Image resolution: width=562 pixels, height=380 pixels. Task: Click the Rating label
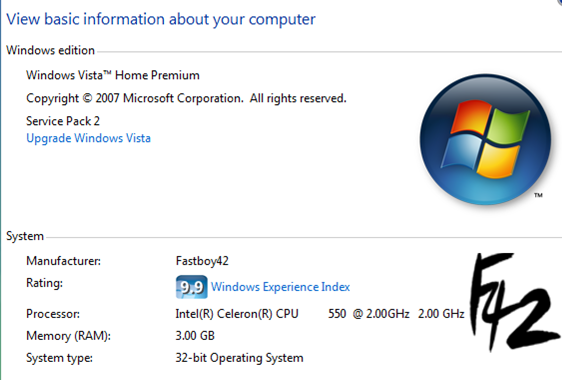[x=44, y=283]
